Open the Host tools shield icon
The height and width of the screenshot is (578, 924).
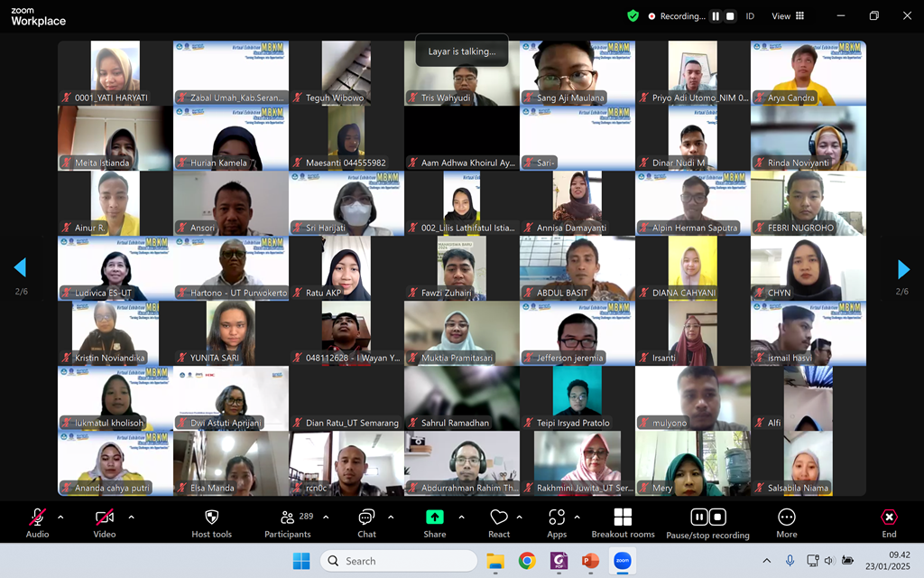click(x=211, y=517)
